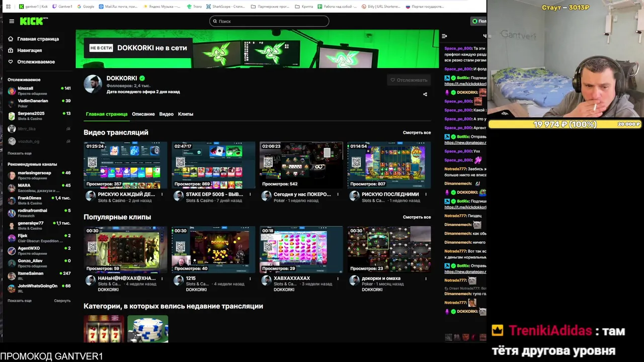Viewport: 644px width, 362px height.
Task: Open the SharkScope bookmark
Action: pos(226,7)
